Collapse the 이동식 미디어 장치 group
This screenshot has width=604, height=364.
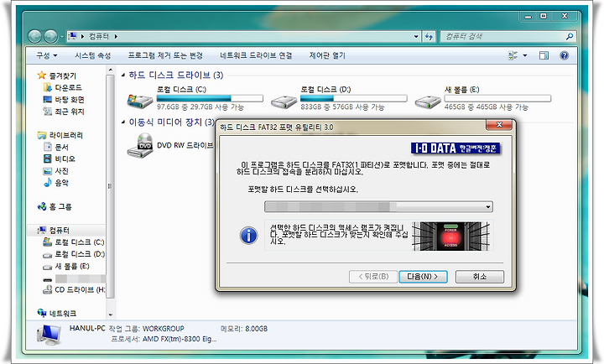[123, 122]
